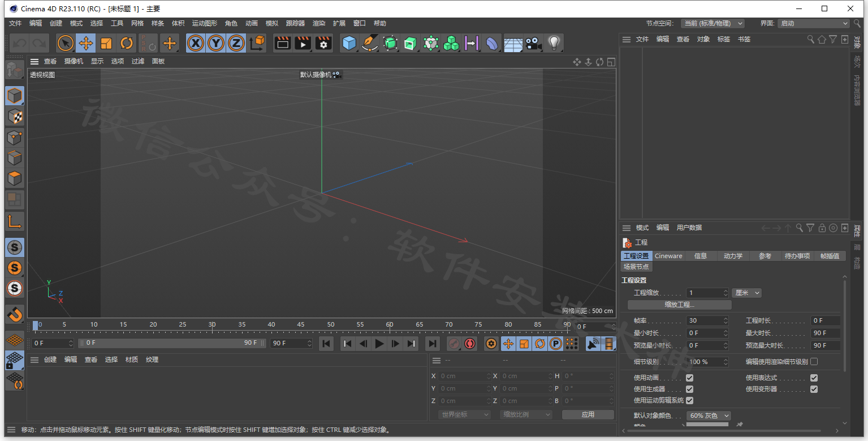
Task: Click the Redo arrow icon
Action: (39, 43)
